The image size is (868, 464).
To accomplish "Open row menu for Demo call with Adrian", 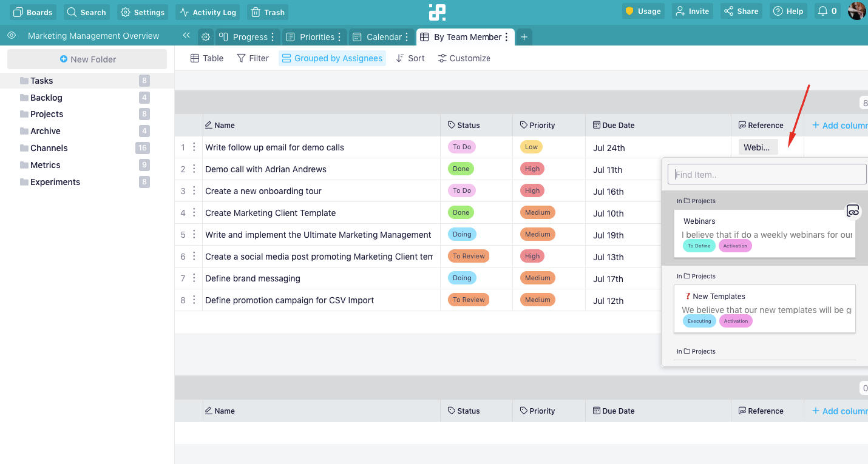I will point(194,169).
